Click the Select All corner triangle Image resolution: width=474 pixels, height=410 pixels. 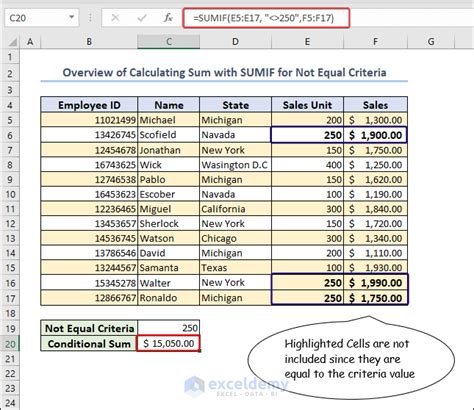pos(12,42)
